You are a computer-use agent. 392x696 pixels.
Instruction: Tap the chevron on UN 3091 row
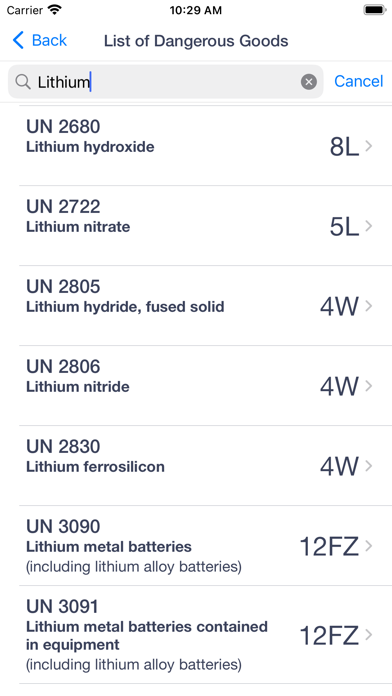click(x=368, y=635)
